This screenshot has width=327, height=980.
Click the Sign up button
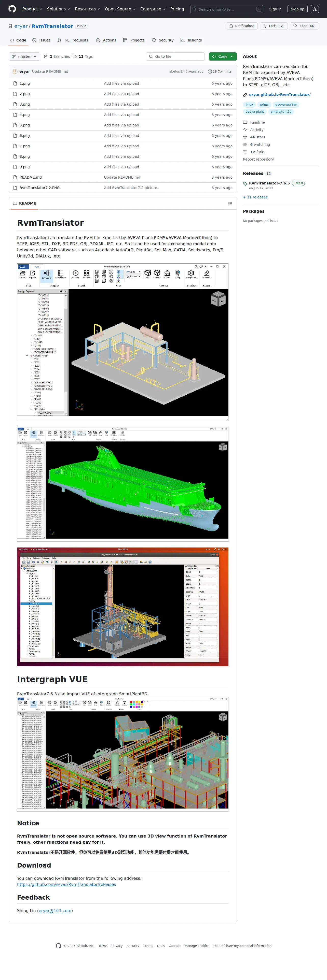coord(297,9)
